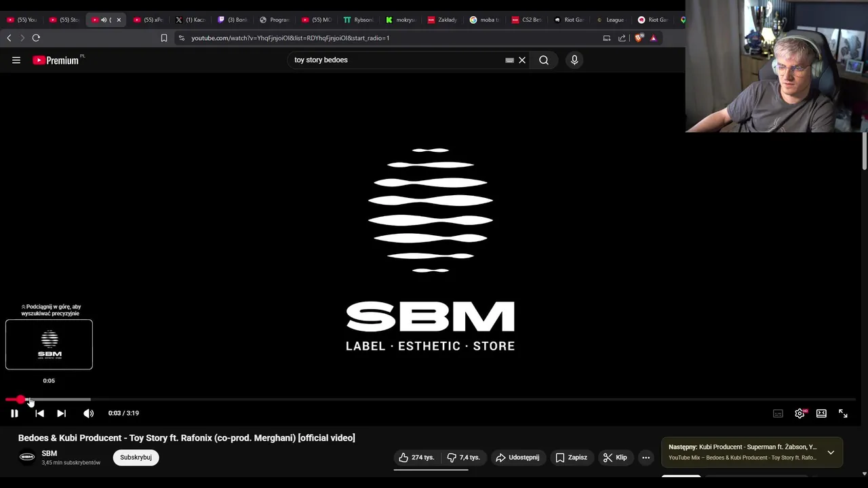Share page icon in address bar
The height and width of the screenshot is (488, 868).
tap(622, 38)
